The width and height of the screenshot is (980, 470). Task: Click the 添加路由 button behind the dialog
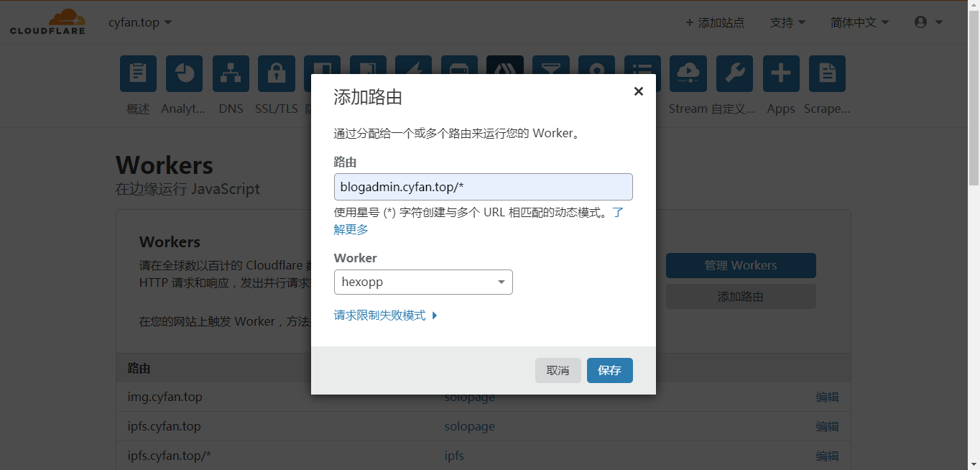[x=741, y=296]
